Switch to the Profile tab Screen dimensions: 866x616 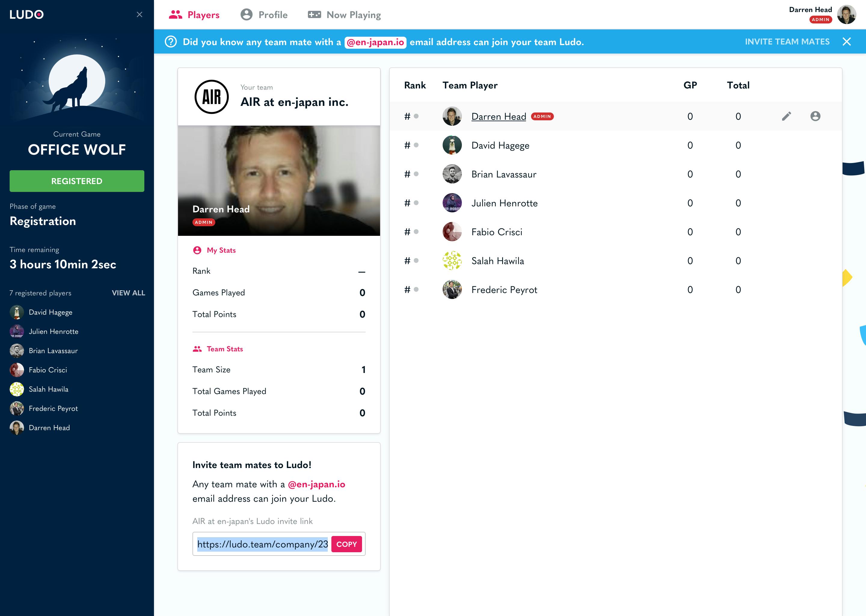pos(264,15)
